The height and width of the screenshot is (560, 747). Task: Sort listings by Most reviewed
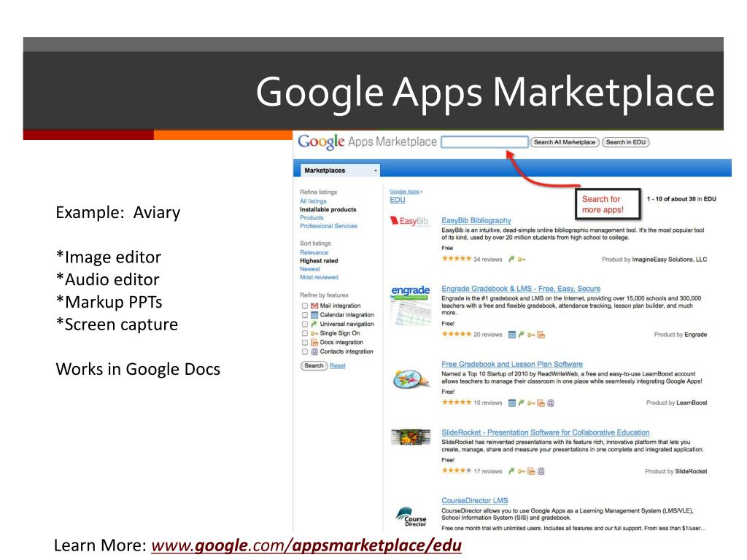click(x=320, y=277)
